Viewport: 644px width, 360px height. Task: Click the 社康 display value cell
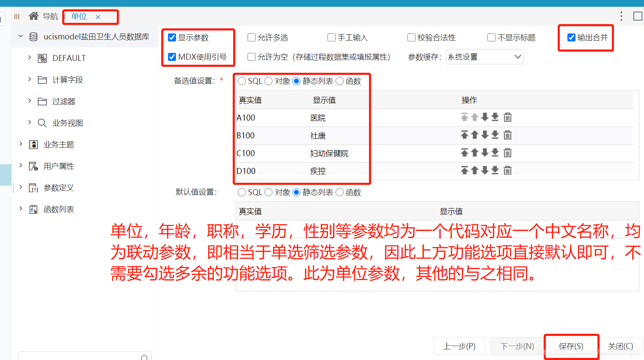[x=318, y=135]
